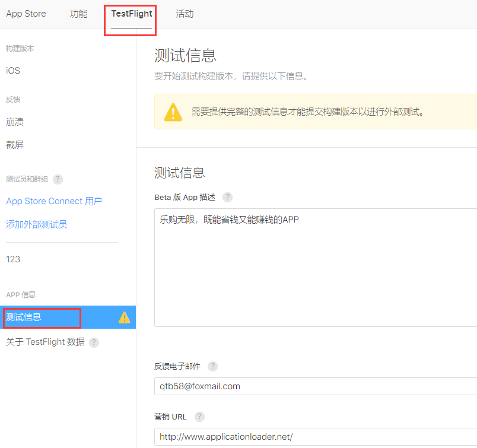The height and width of the screenshot is (448, 477).
Task: Open 关于 TestFlight 数据 item
Action: click(x=45, y=342)
